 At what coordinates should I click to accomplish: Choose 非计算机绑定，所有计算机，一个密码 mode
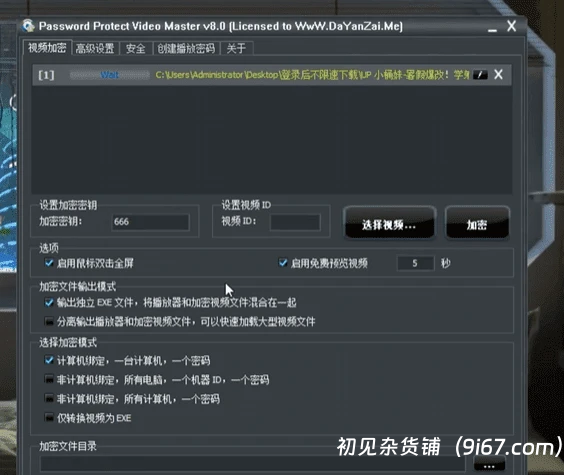(x=49, y=398)
